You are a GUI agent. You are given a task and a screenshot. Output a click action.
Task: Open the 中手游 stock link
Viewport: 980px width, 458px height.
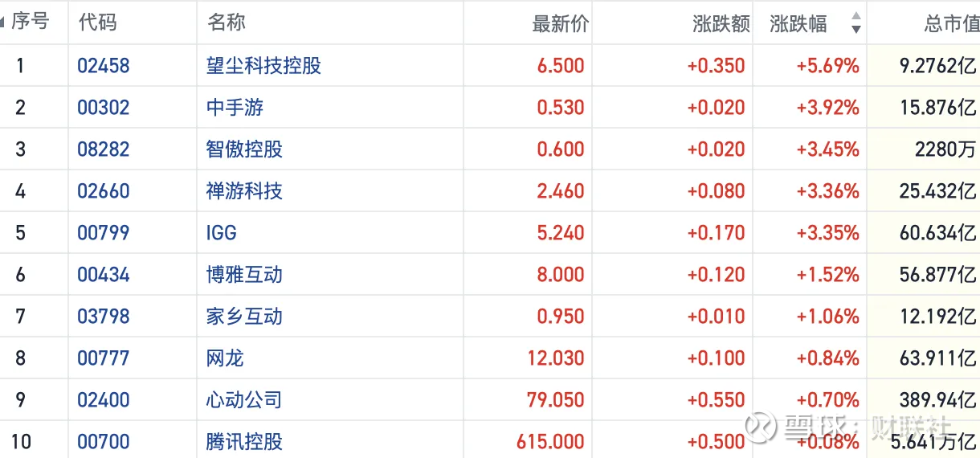235,107
